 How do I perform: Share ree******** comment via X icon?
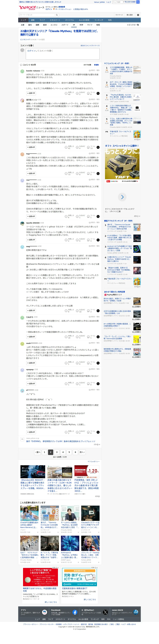tap(98, 216)
